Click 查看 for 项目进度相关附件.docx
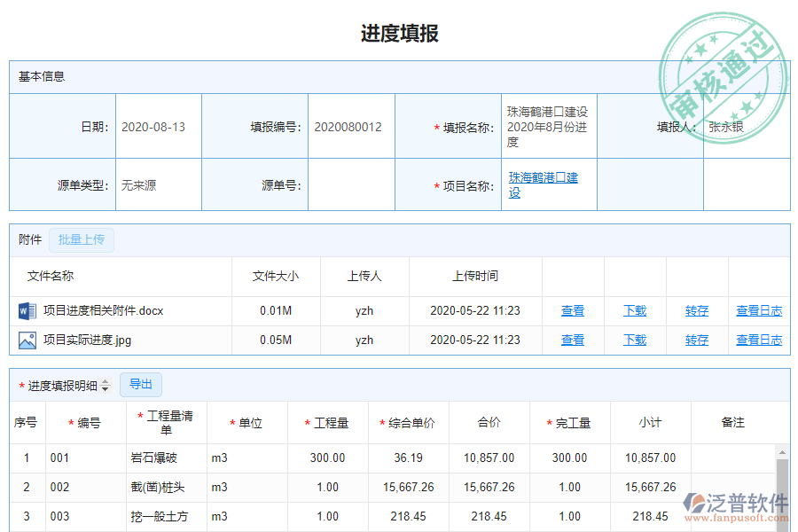 point(572,310)
